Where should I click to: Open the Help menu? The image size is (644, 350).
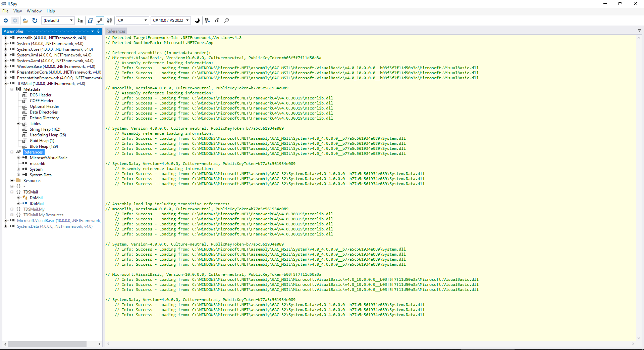click(x=51, y=11)
